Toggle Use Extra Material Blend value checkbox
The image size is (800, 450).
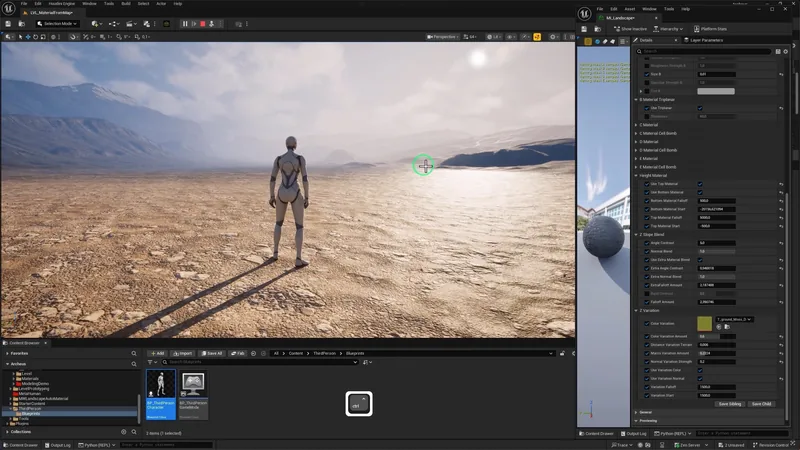(x=700, y=260)
